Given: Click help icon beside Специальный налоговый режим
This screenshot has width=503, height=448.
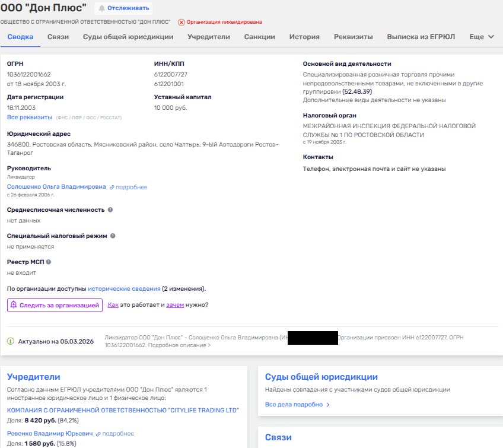Looking at the screenshot, I should pos(113,236).
